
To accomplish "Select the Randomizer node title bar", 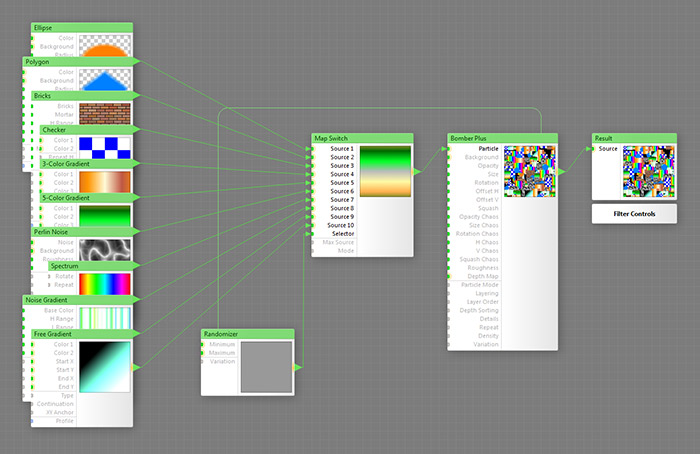I will tap(247, 333).
